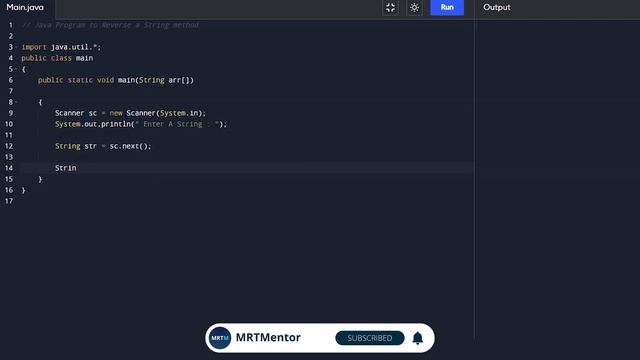Toggle the light/dark theme sun icon
Image resolution: width=640 pixels, height=360 pixels.
pyautogui.click(x=414, y=7)
